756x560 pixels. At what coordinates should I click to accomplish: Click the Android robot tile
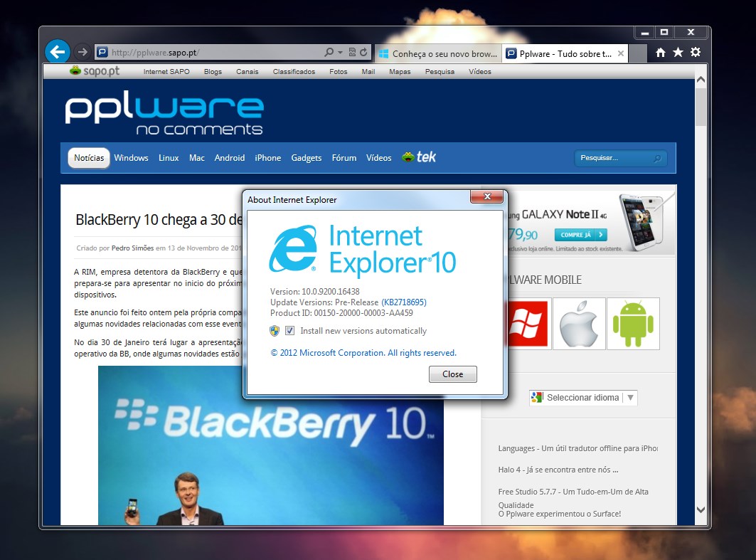[x=633, y=324]
